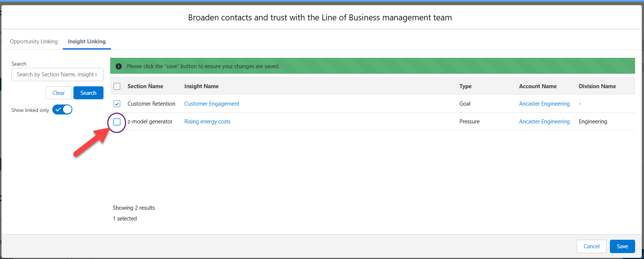The width and height of the screenshot is (644, 259).
Task: Switch to the Opportunity Linking tab
Action: tap(34, 41)
